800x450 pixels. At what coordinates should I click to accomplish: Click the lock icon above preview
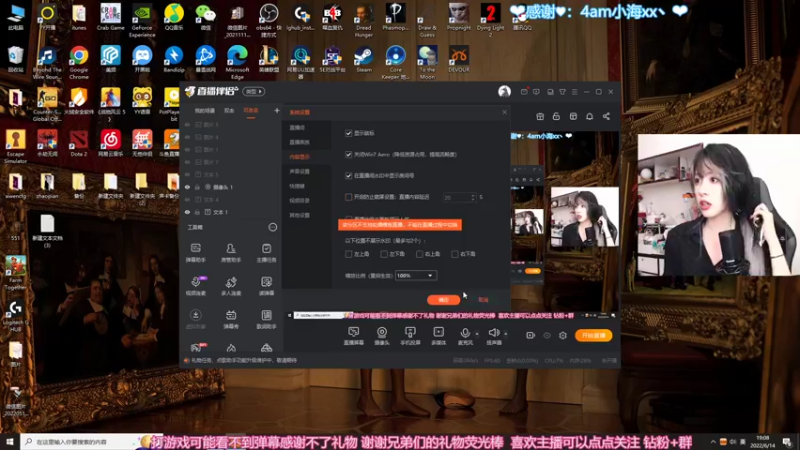pos(556,116)
